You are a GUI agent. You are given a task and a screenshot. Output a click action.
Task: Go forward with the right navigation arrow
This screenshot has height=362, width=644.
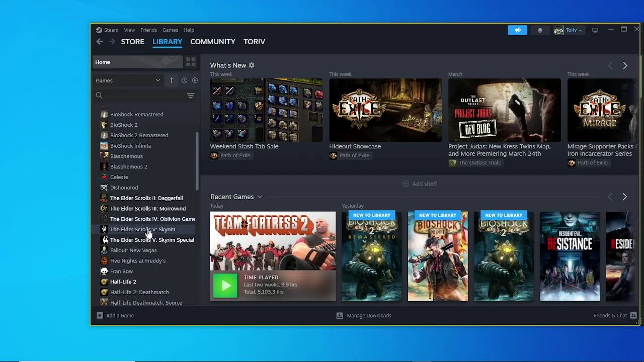coord(112,42)
